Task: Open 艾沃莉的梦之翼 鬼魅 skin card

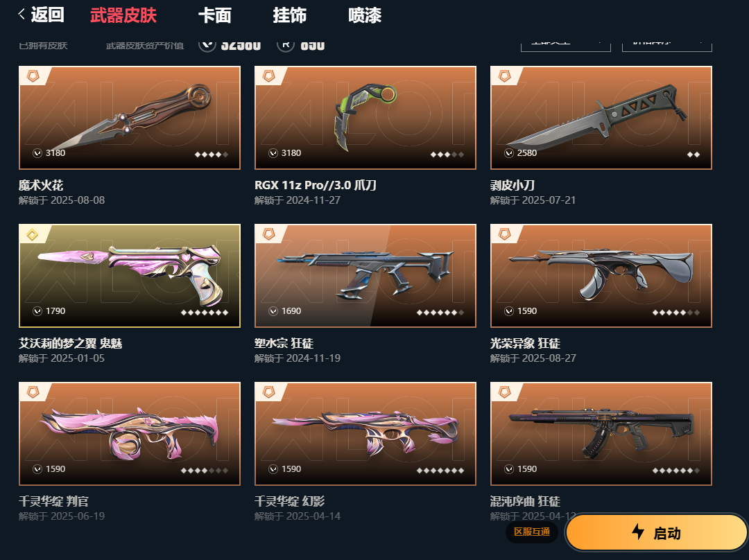Action: tap(130, 275)
